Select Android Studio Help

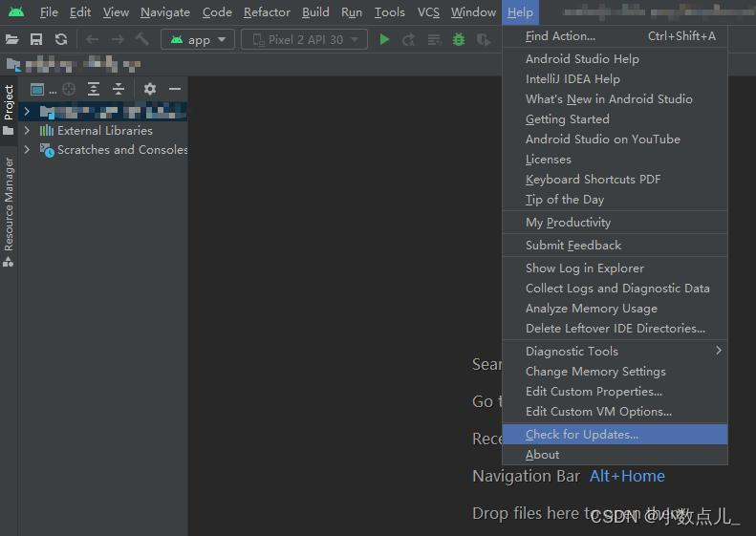[615, 59]
